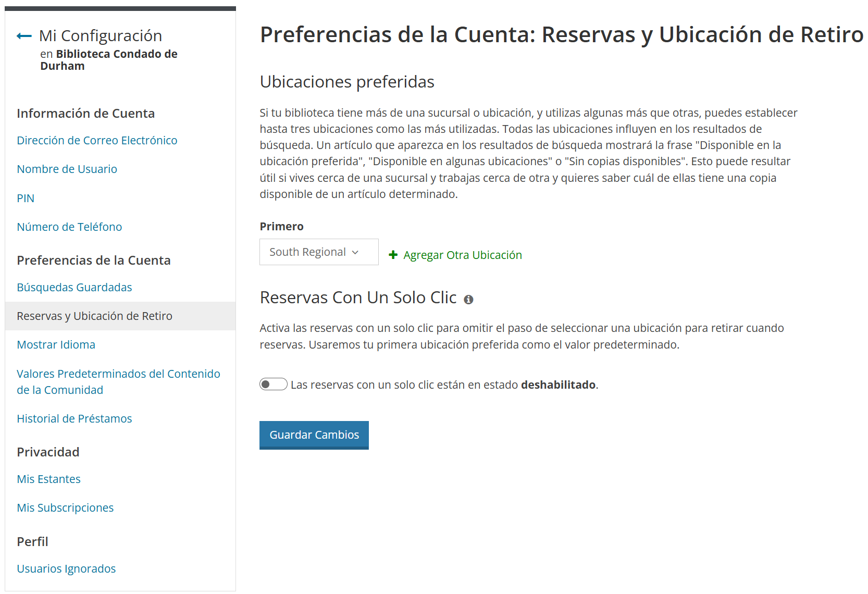Click the Mi Configuración heading link

pyautogui.click(x=101, y=36)
